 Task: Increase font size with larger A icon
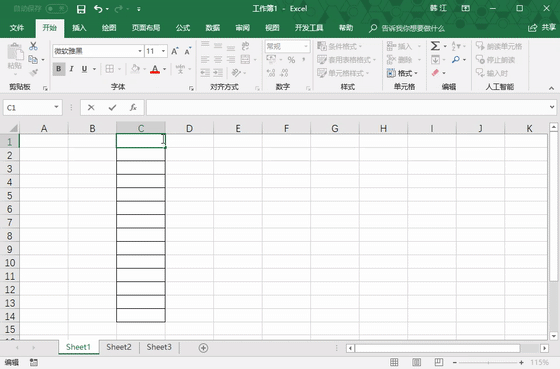[x=175, y=51]
